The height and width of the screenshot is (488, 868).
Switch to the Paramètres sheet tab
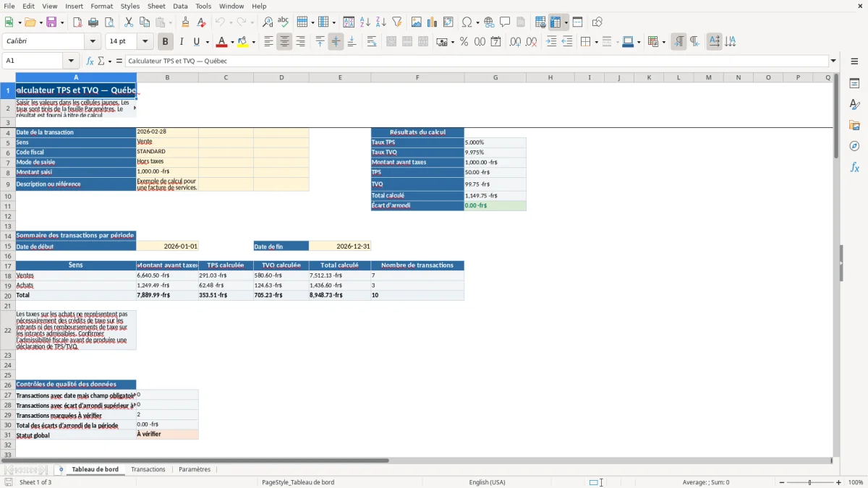point(195,469)
